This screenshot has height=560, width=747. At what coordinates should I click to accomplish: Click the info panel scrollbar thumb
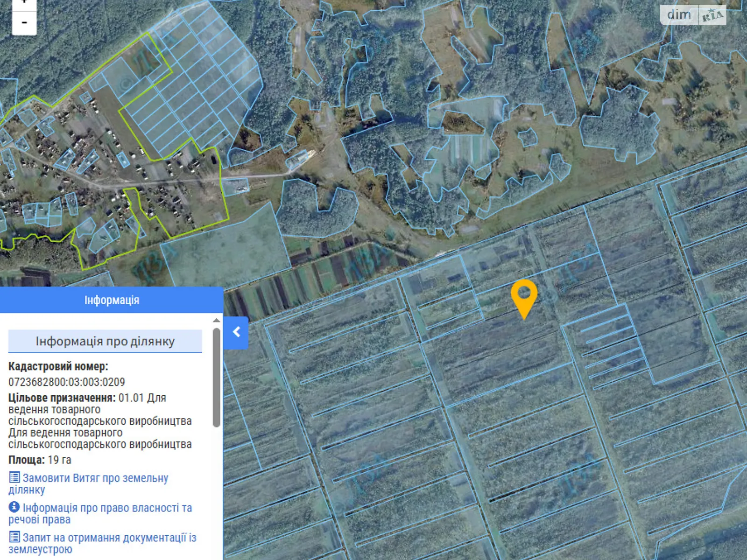coord(216,377)
